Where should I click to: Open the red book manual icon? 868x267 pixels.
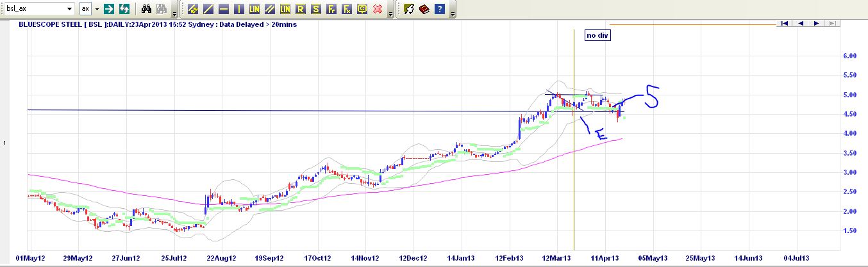pos(424,9)
